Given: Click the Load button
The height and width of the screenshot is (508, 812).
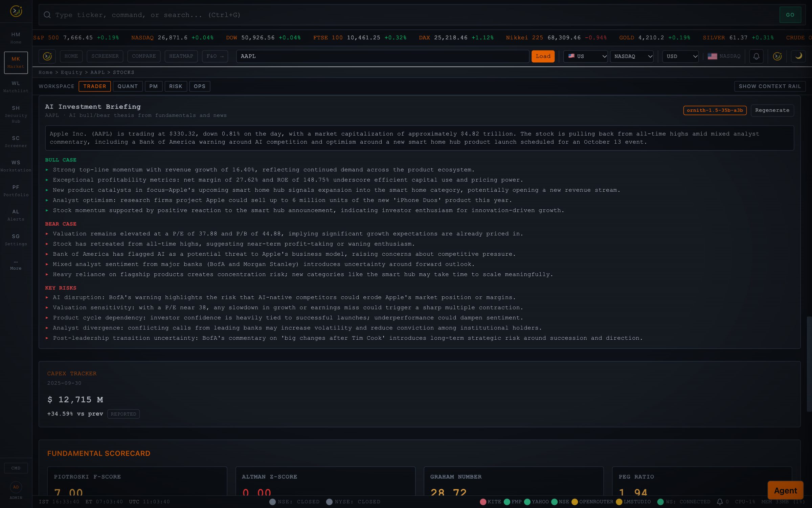Looking at the screenshot, I should point(543,56).
